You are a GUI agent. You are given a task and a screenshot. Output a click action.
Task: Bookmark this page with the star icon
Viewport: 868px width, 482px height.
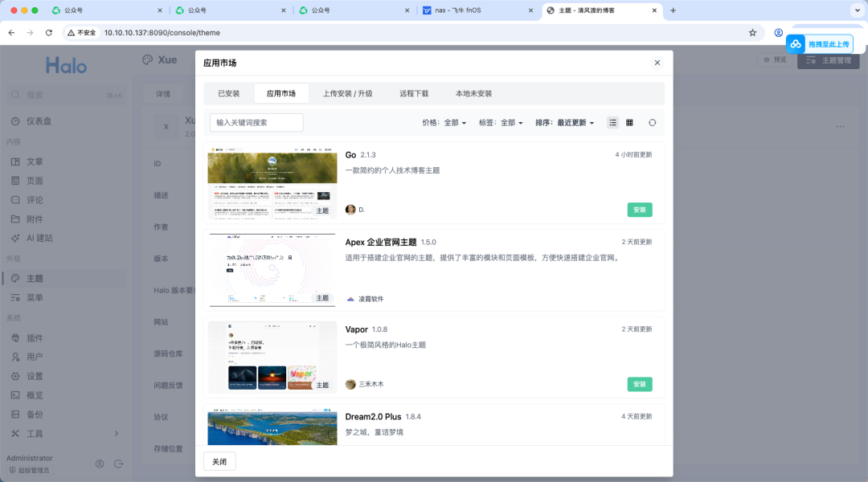(x=752, y=33)
